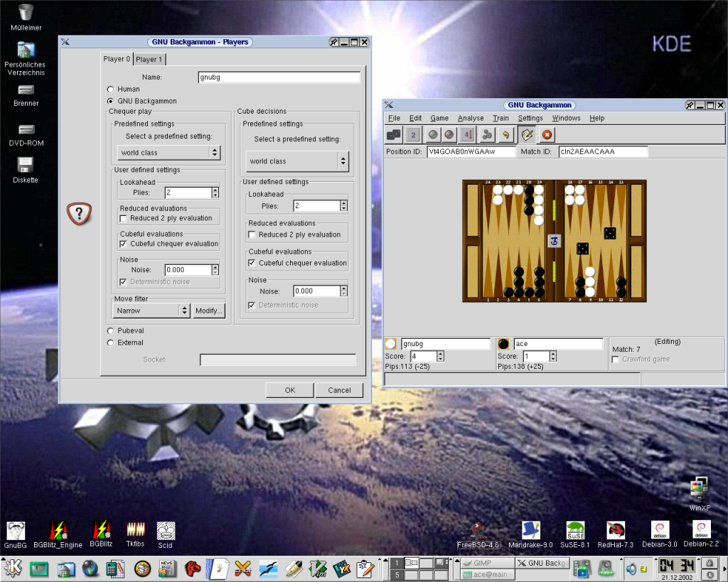Open the Move filter 'Narrow' dropdown

pos(151,311)
